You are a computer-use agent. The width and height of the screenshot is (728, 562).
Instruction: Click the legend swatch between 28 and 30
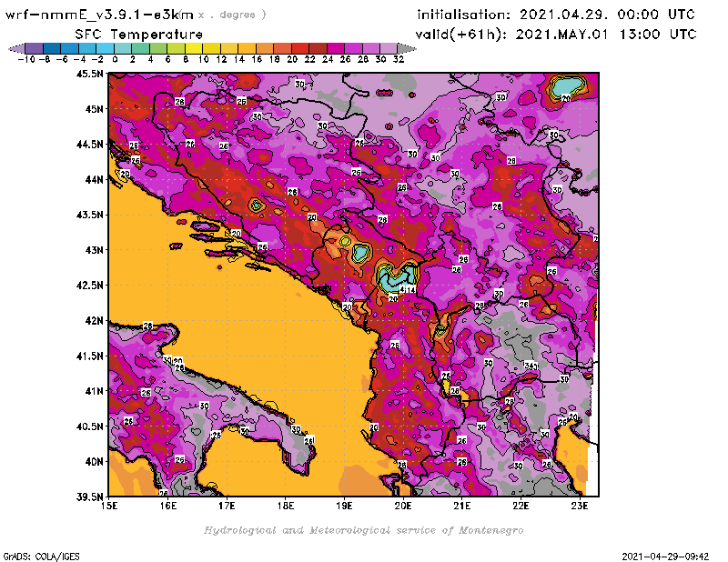pyautogui.click(x=371, y=48)
